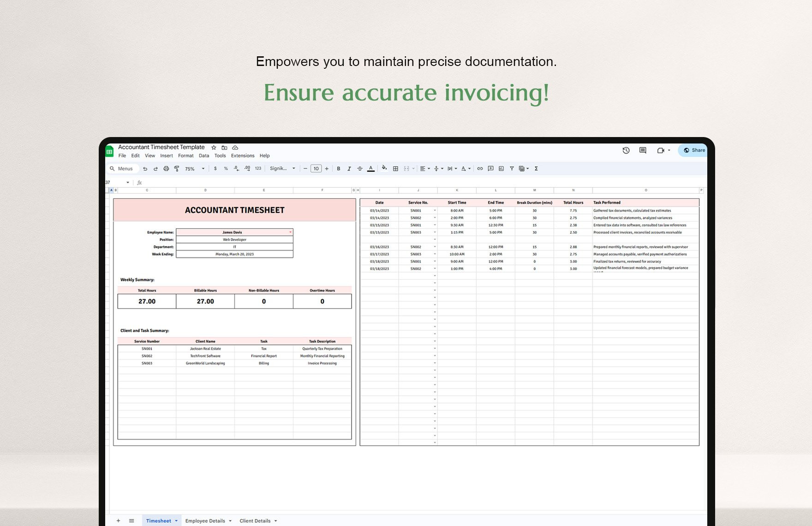Click the create filter icon
Viewport: 812px width, 526px height.
pyautogui.click(x=512, y=169)
